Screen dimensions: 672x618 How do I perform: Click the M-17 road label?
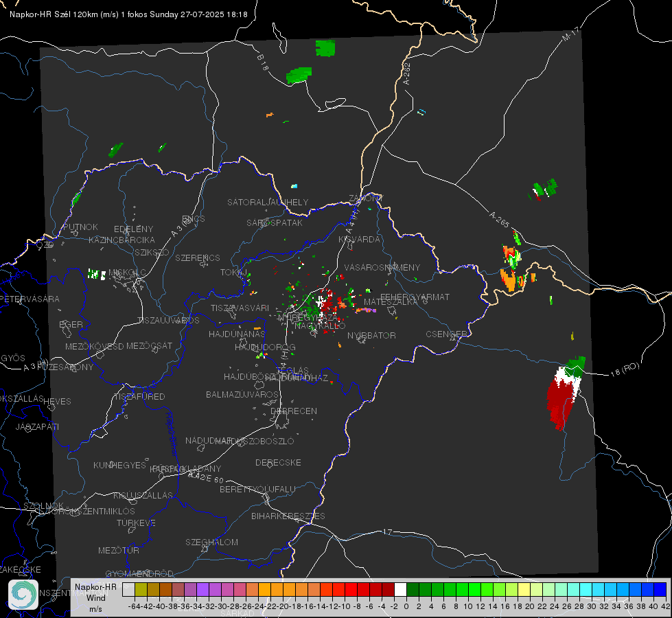coord(570,34)
